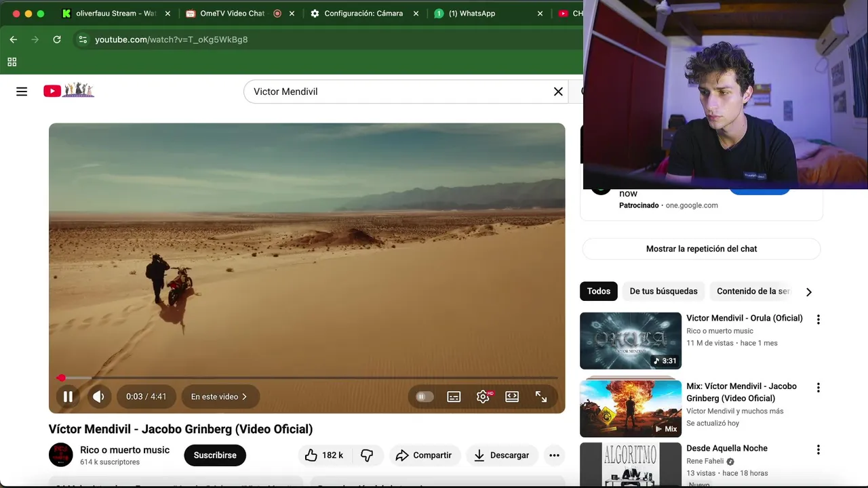The height and width of the screenshot is (488, 868).
Task: Click recording indicator on OmeTV tab
Action: click(x=277, y=14)
